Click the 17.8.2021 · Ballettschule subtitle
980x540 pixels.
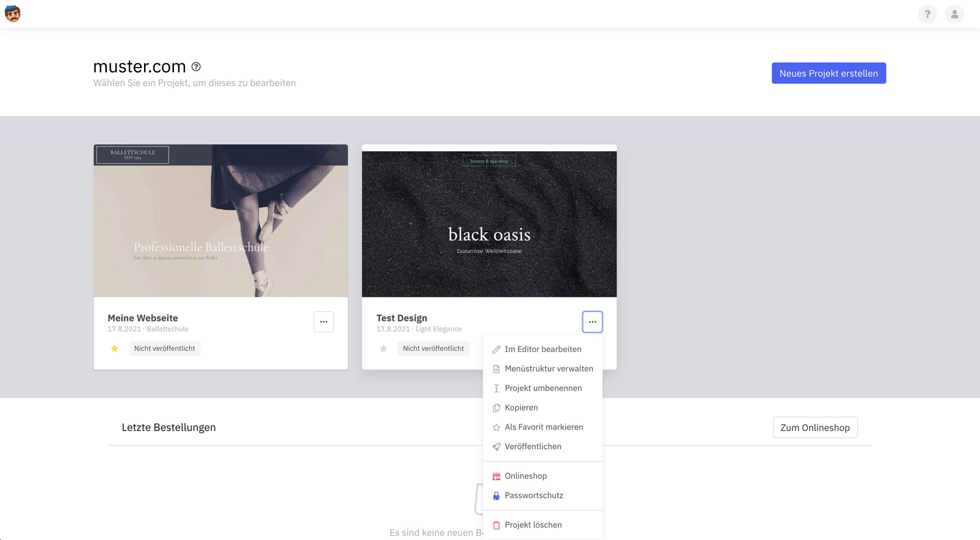pos(148,329)
